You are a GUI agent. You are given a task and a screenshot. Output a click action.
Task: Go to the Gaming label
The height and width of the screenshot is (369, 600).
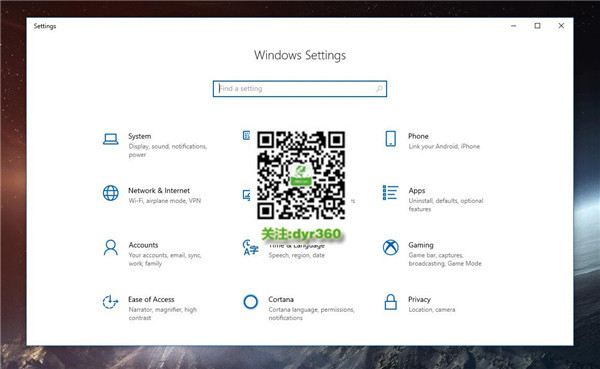coord(421,245)
